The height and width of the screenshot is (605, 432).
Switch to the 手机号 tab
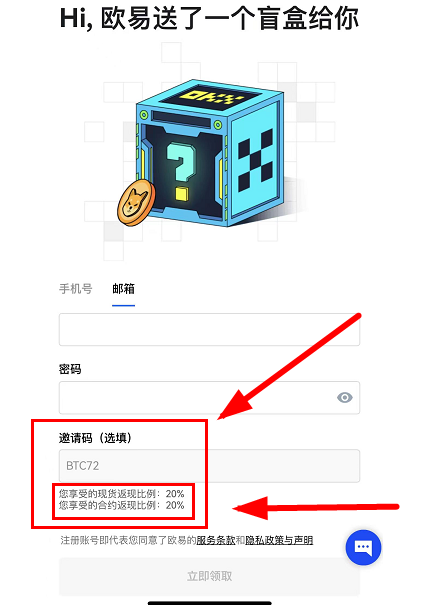pos(76,289)
